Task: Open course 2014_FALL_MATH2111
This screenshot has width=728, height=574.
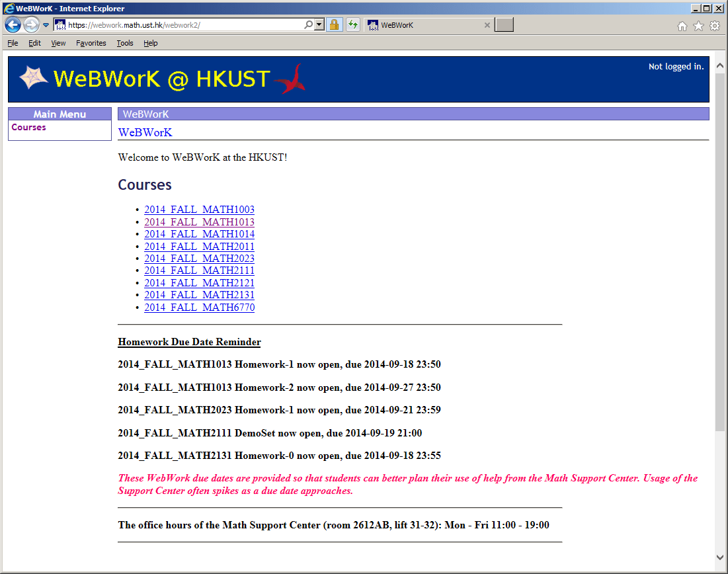Action: 200,270
